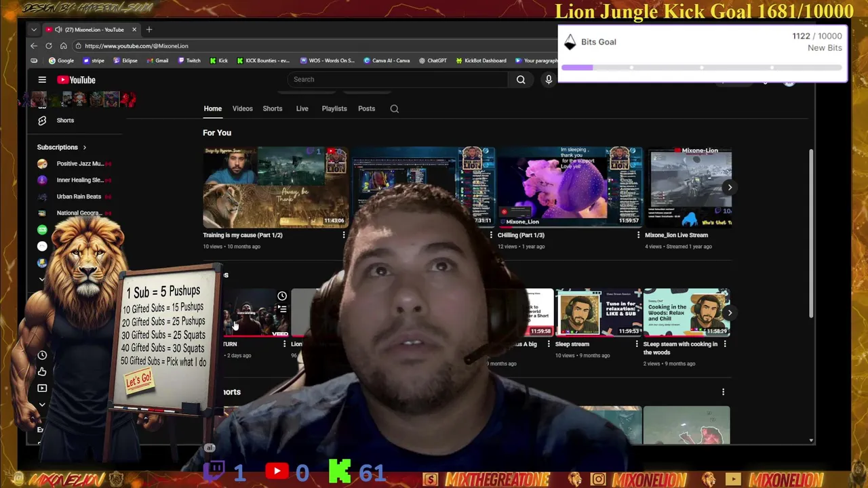868x488 pixels.
Task: Open Urban Rain Beats subscription
Action: tap(75, 197)
